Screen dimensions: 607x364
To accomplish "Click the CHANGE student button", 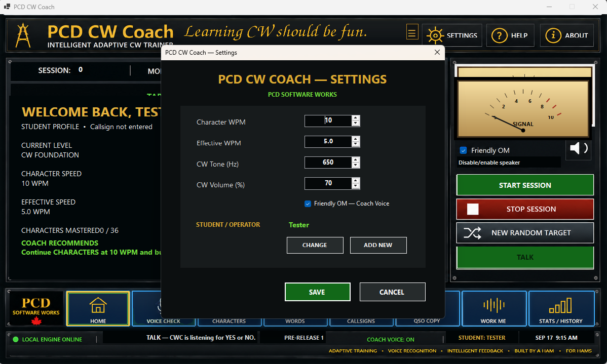I will (315, 245).
